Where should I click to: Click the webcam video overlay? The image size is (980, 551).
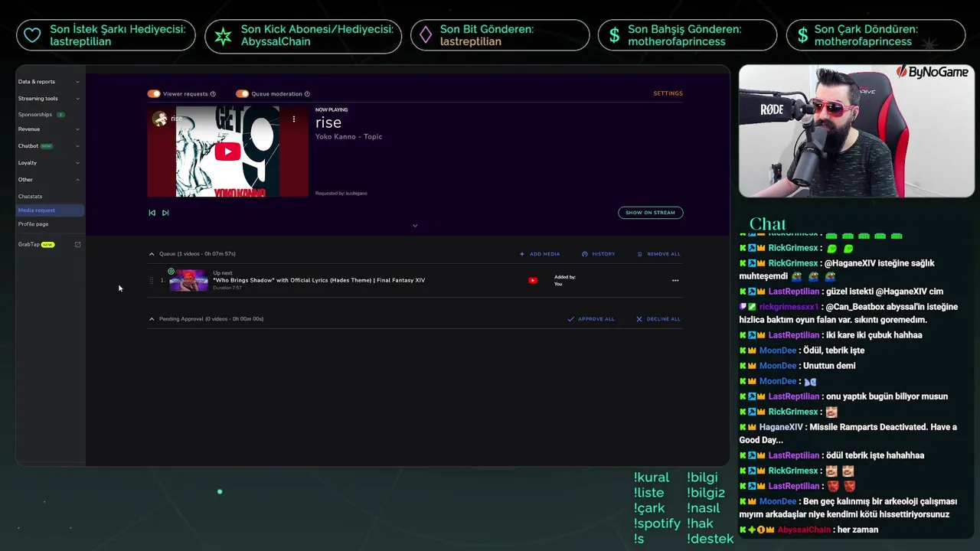857,131
